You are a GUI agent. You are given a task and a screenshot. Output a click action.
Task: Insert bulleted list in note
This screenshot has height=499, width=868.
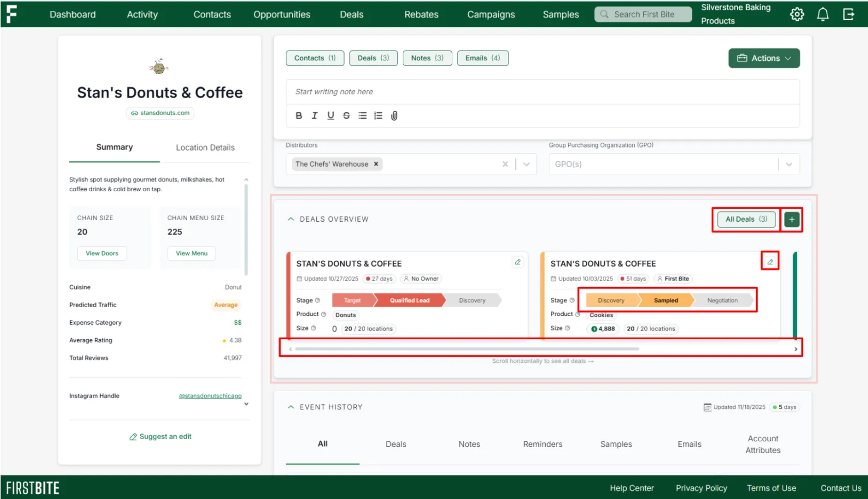(363, 115)
